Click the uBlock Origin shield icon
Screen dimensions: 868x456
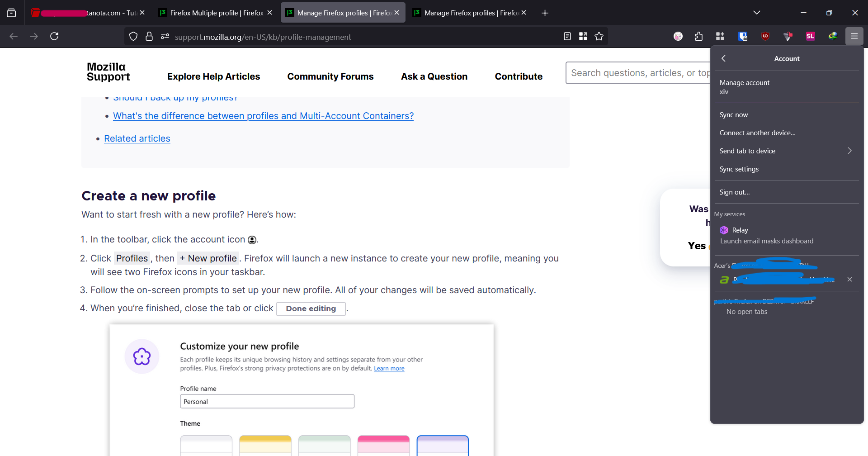[x=765, y=36]
